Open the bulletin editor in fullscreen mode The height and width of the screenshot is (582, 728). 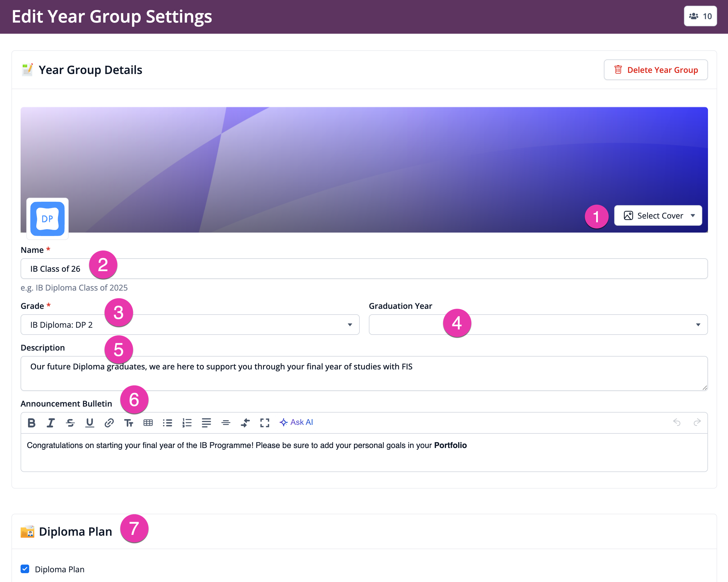(265, 422)
